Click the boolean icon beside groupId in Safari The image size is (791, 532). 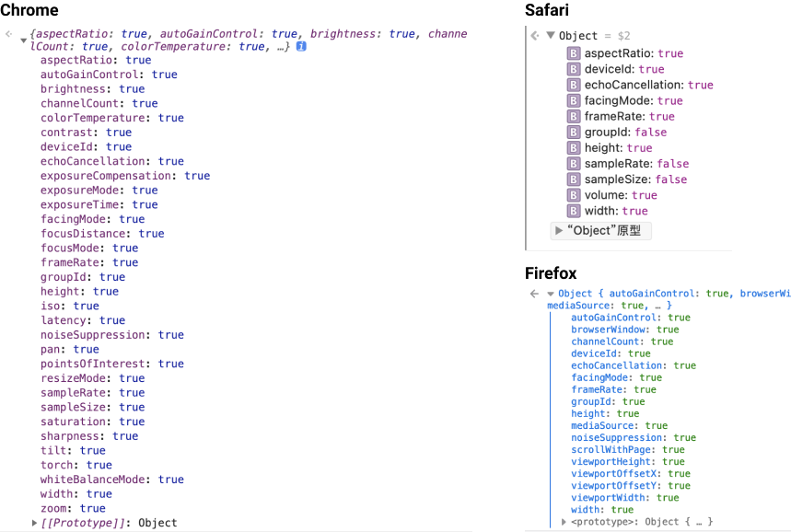pos(573,133)
